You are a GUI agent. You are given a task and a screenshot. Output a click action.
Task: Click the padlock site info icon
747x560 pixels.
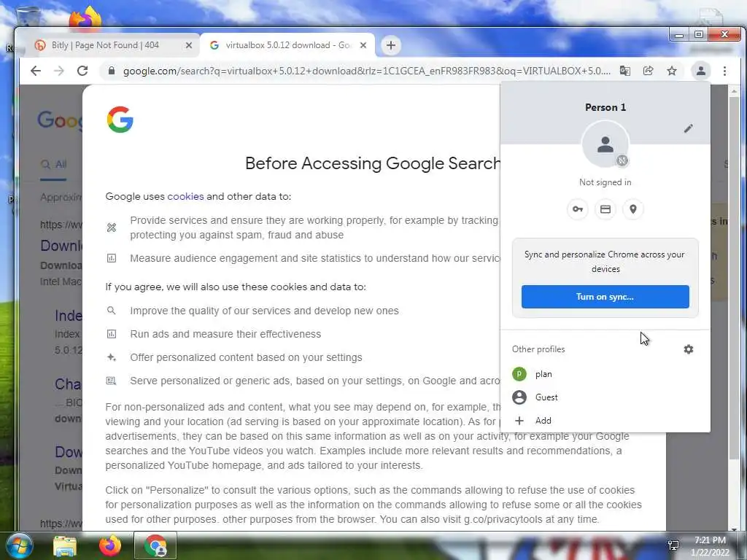(x=112, y=71)
